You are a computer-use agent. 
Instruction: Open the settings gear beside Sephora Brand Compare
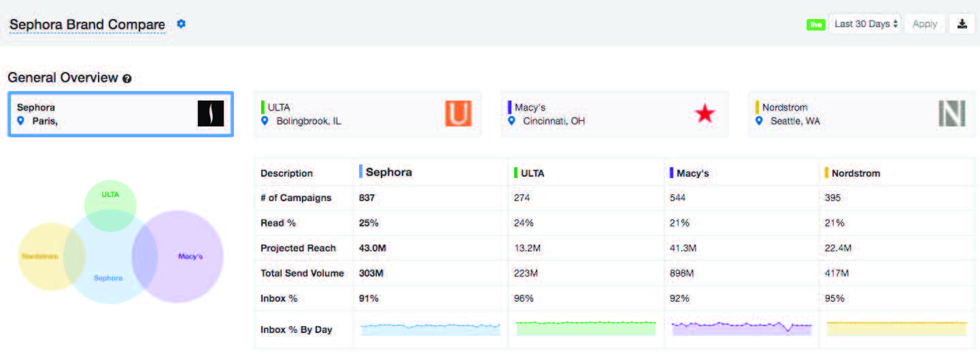[181, 24]
